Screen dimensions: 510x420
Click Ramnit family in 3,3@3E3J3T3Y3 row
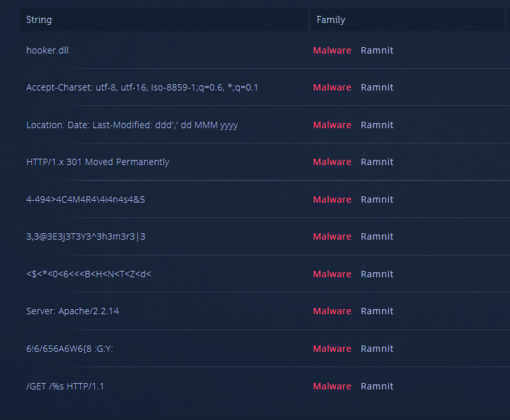click(x=377, y=236)
